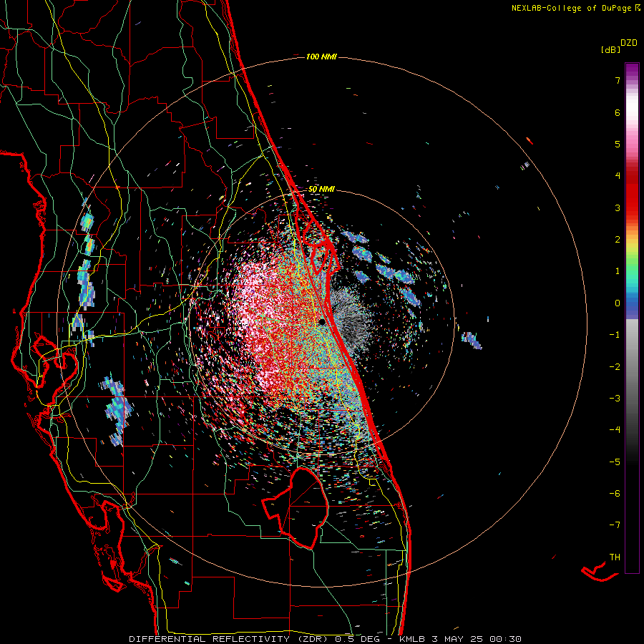This screenshot has height=644, width=644.
Task: Click the 100 NMI range ring label
Action: tap(321, 57)
